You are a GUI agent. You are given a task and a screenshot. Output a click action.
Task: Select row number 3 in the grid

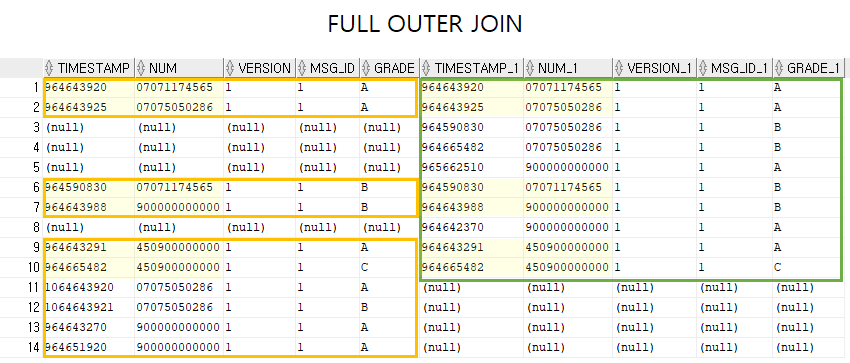[37, 128]
